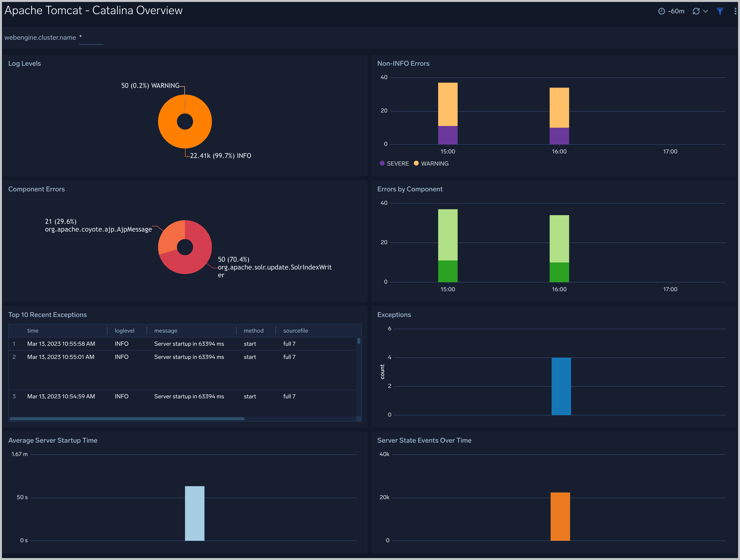This screenshot has width=740, height=560.
Task: Open the three-dot more options menu
Action: tap(735, 11)
